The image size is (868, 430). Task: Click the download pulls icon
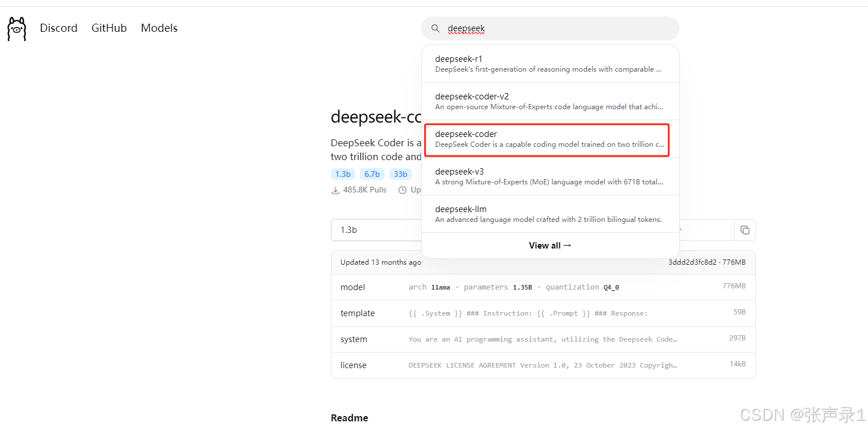(336, 190)
